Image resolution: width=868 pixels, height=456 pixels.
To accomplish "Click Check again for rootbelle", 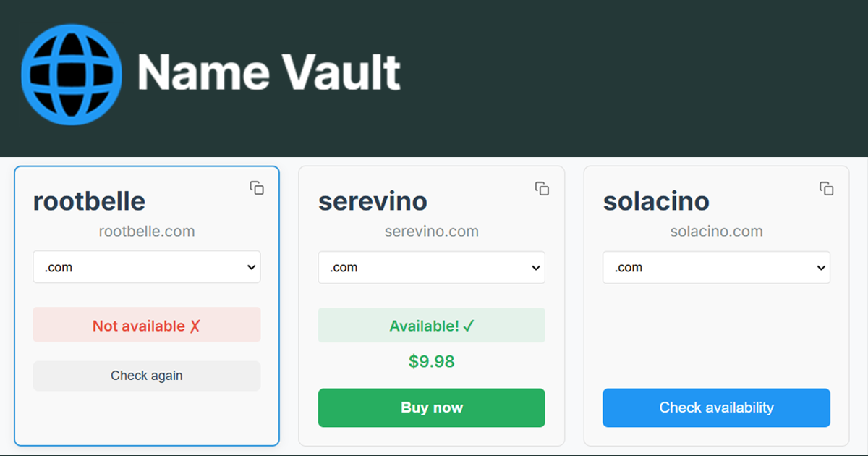I will click(x=147, y=376).
